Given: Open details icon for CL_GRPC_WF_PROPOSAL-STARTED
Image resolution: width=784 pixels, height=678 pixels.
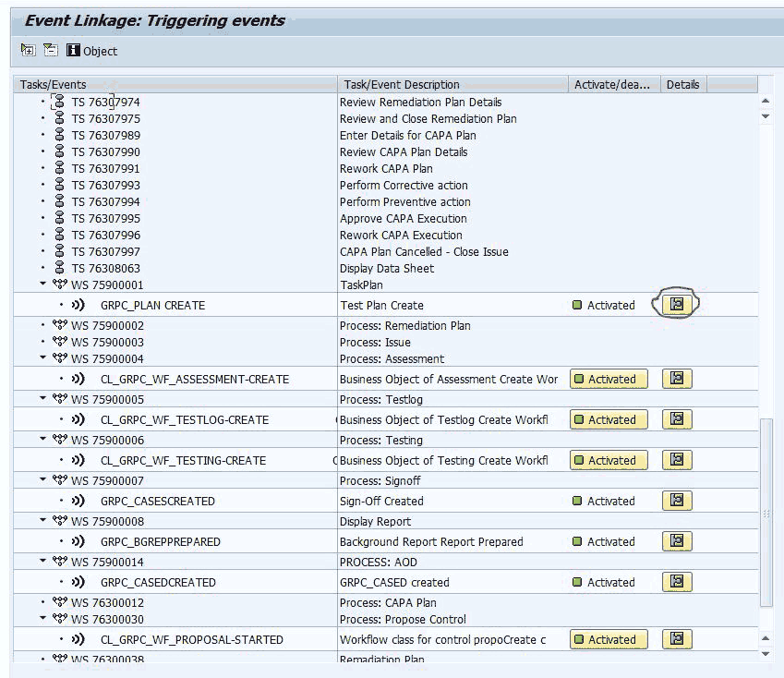Looking at the screenshot, I should click(x=677, y=639).
